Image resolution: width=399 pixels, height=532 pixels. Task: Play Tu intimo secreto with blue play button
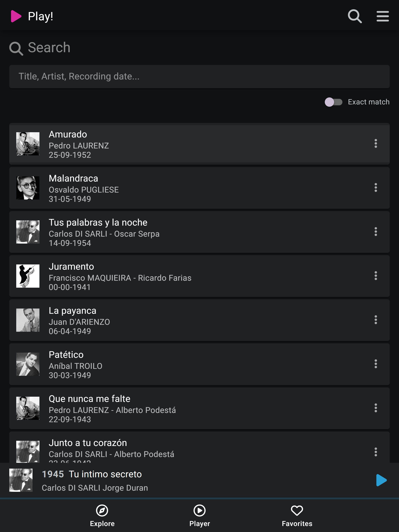click(x=381, y=480)
